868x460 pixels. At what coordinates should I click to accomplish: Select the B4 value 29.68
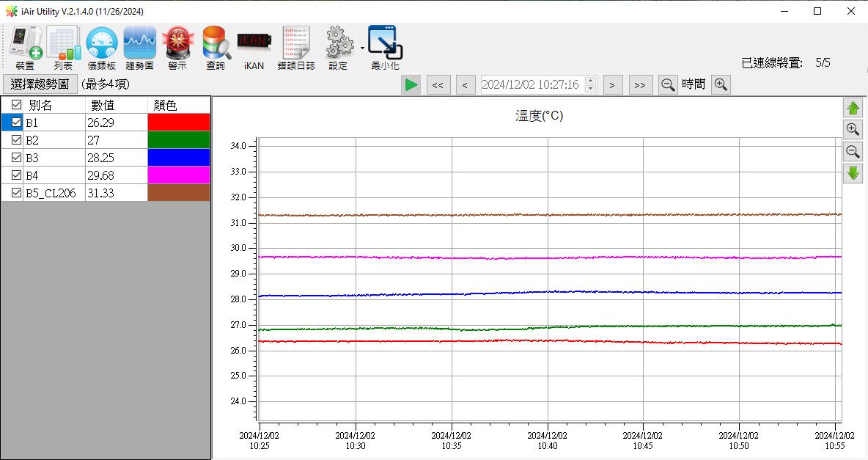[117, 175]
